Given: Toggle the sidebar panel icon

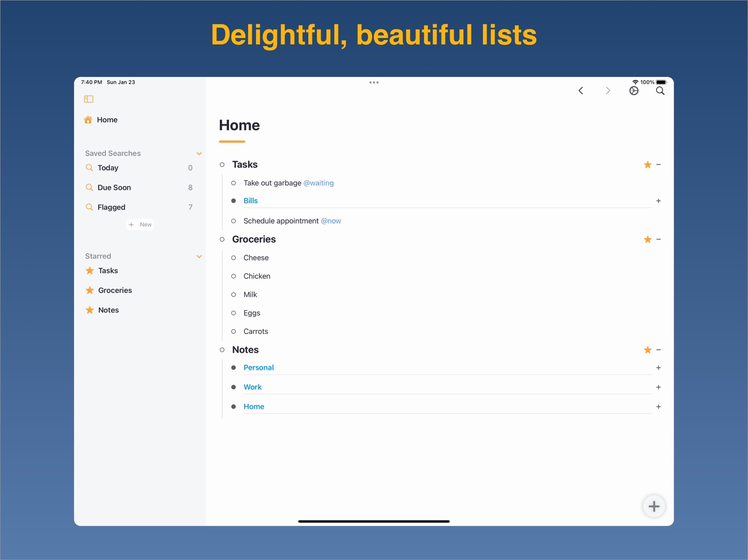Looking at the screenshot, I should [x=89, y=99].
